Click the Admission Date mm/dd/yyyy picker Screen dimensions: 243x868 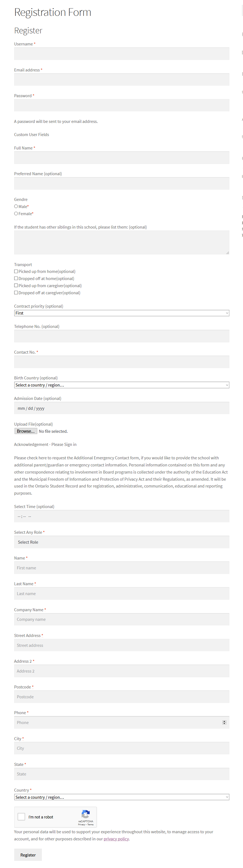(121, 408)
